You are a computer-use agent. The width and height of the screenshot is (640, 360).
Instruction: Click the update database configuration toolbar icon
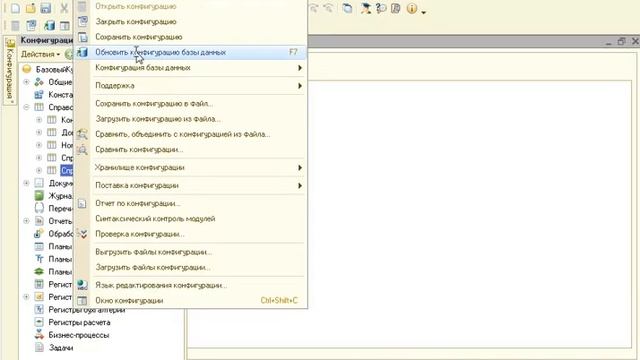pyautogui.click(x=49, y=26)
